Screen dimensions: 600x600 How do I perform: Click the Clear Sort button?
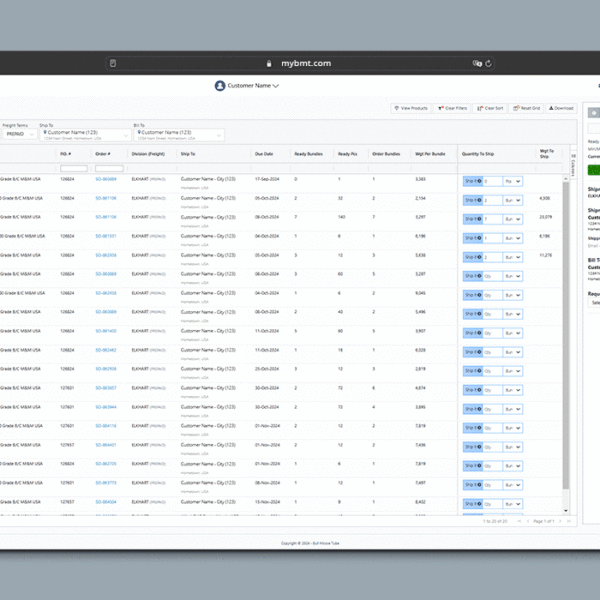[x=491, y=108]
